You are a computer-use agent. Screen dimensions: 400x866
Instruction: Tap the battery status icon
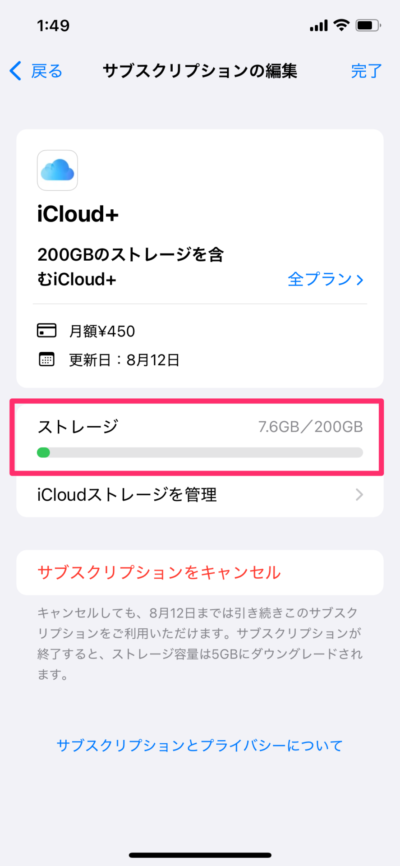(366, 25)
